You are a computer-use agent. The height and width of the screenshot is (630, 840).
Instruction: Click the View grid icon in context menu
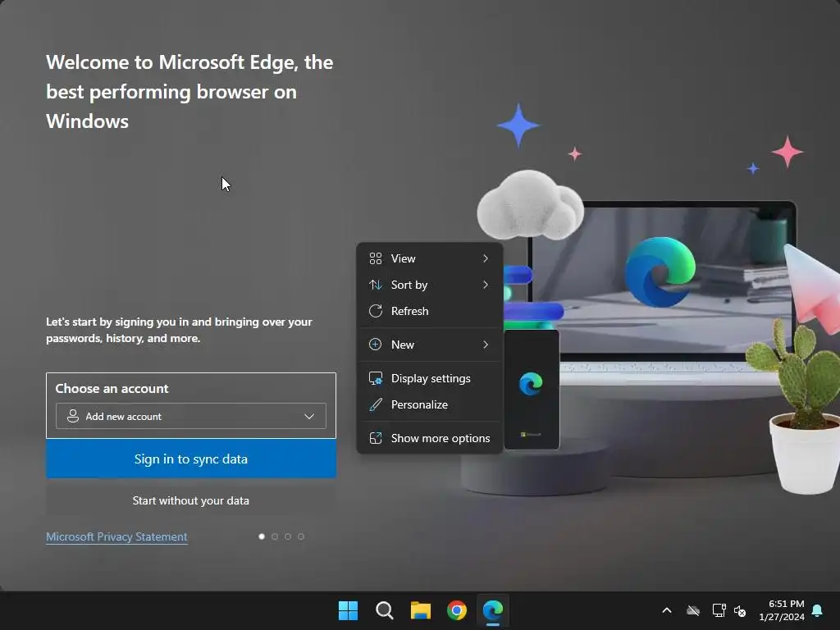tap(376, 258)
